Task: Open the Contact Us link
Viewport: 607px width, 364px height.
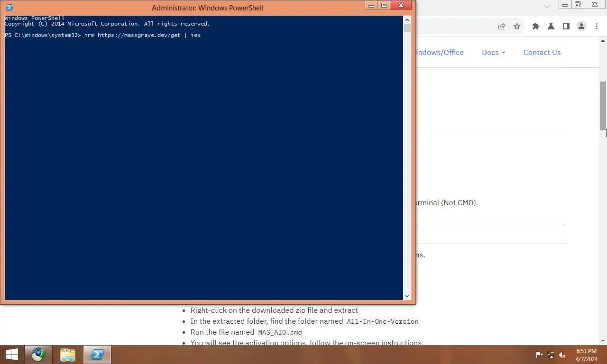Action: pyautogui.click(x=542, y=53)
